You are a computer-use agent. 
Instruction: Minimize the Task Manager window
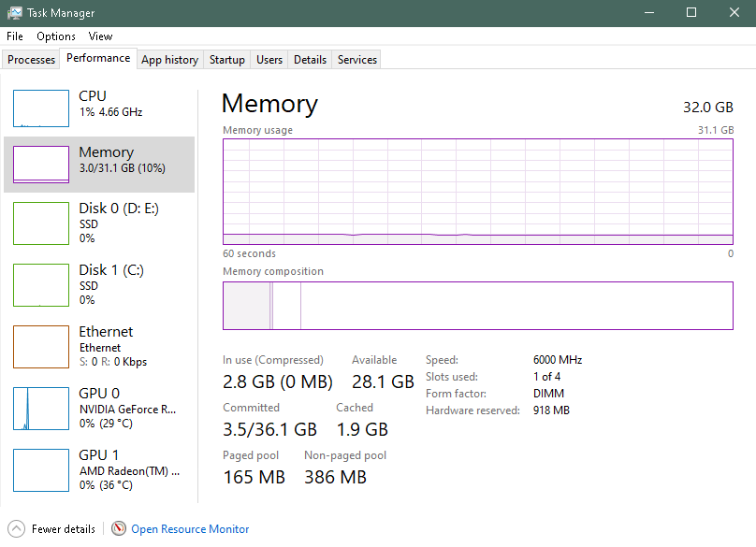tap(649, 13)
